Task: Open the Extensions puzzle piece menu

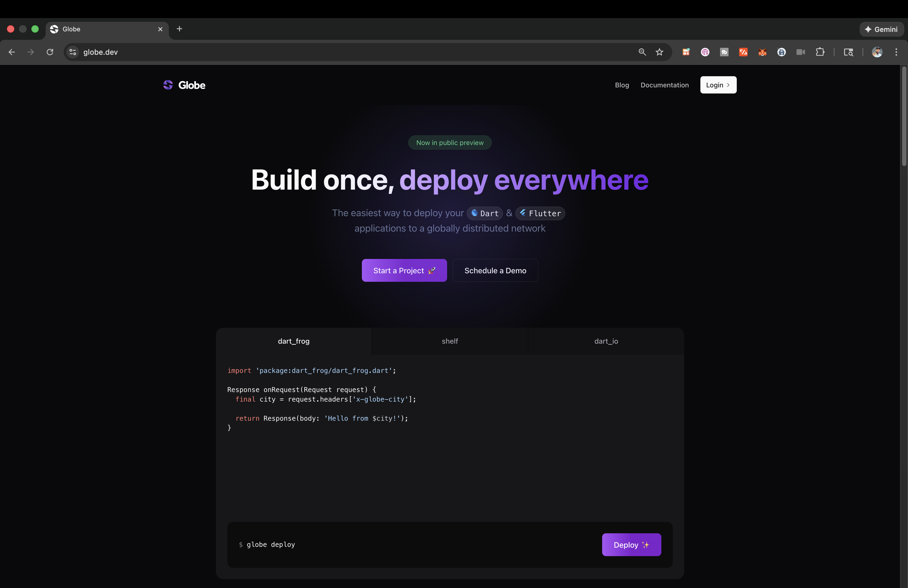Action: [x=820, y=52]
